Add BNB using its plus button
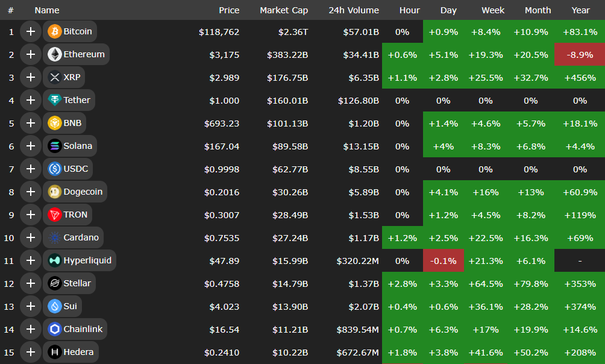The width and height of the screenshot is (605, 364). pyautogui.click(x=30, y=123)
